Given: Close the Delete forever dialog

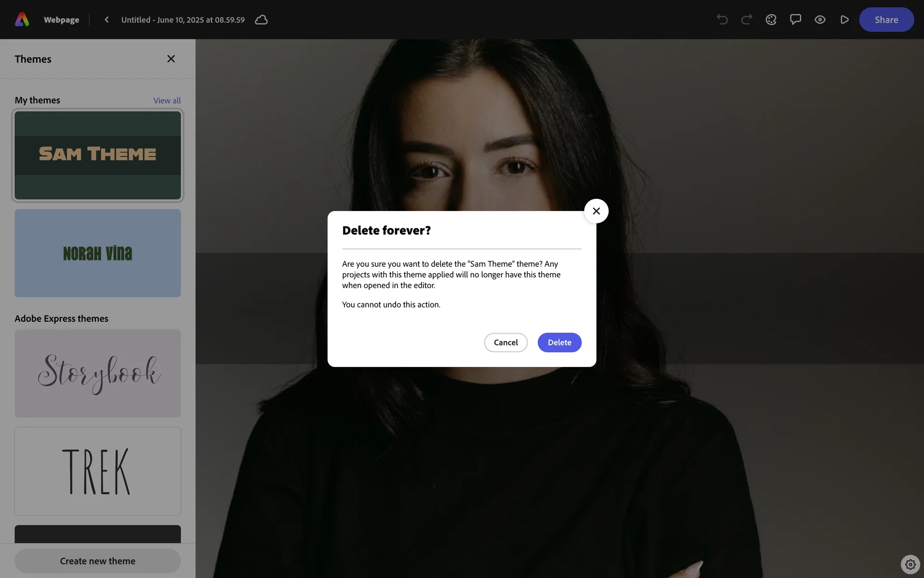Looking at the screenshot, I should click(596, 211).
